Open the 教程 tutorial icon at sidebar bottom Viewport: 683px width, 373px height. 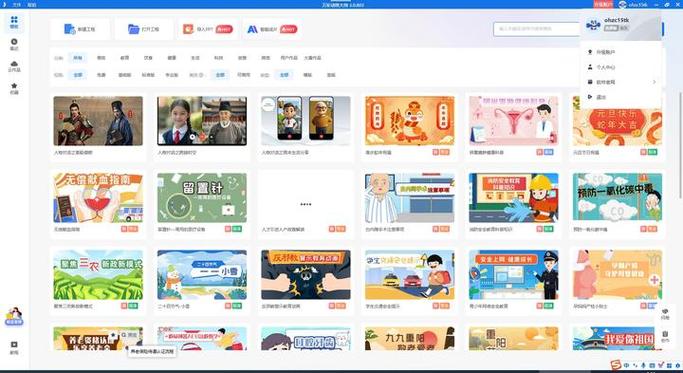click(14, 347)
